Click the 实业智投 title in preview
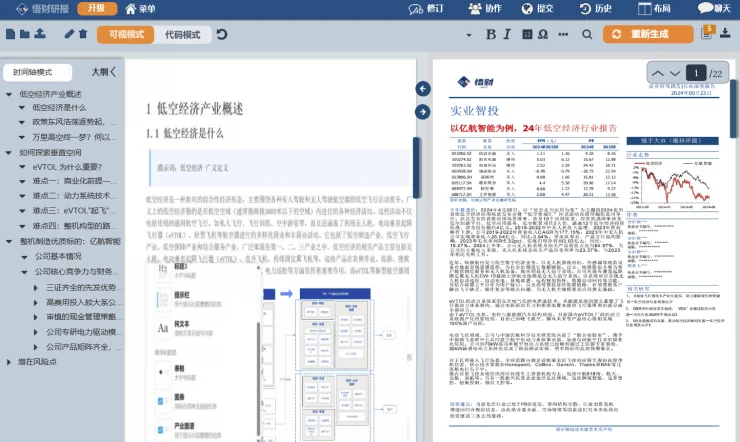Image resolution: width=740 pixels, height=442 pixels. (x=474, y=111)
